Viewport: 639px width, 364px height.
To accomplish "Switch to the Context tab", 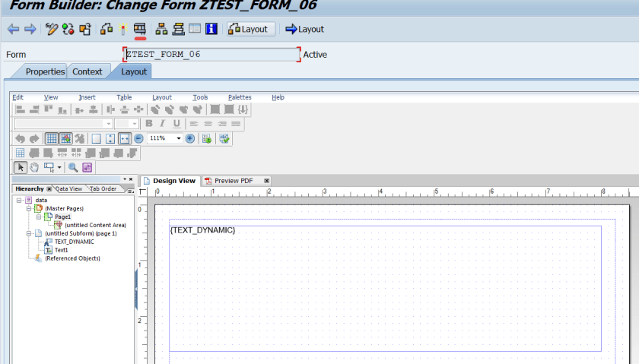I will 87,71.
